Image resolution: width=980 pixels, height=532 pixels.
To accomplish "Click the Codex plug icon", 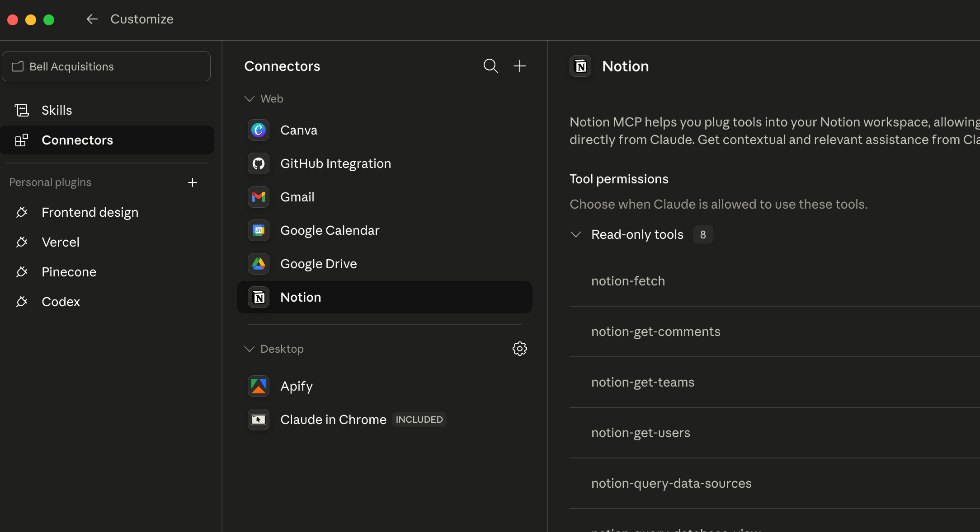I will click(x=22, y=302).
